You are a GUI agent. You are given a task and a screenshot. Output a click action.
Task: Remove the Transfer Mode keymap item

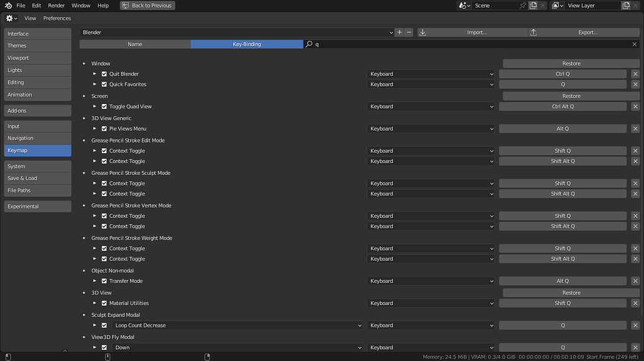[x=635, y=281]
